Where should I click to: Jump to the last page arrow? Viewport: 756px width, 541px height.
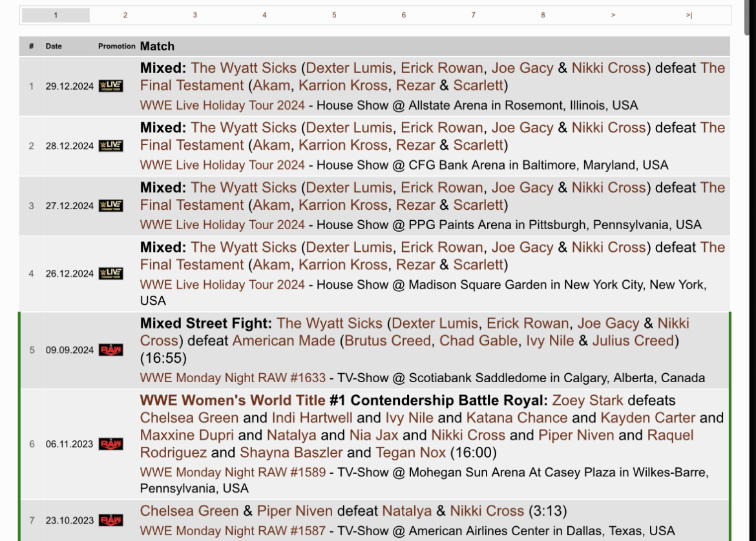[689, 15]
